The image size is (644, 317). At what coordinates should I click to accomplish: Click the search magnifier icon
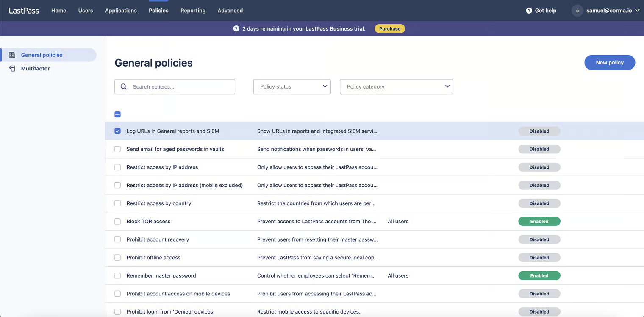tap(124, 86)
